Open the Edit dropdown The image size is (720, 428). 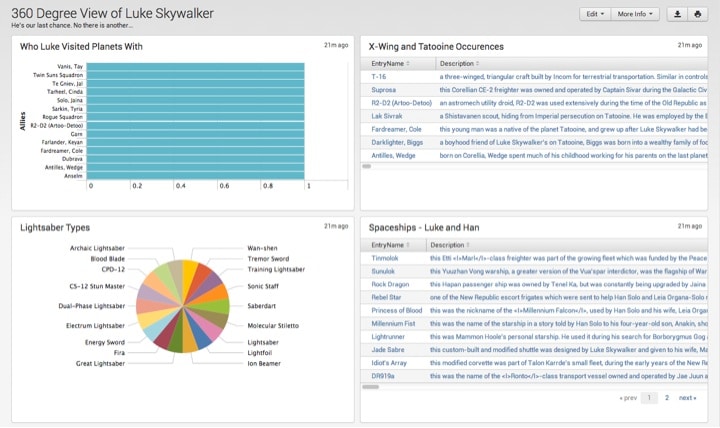(595, 14)
